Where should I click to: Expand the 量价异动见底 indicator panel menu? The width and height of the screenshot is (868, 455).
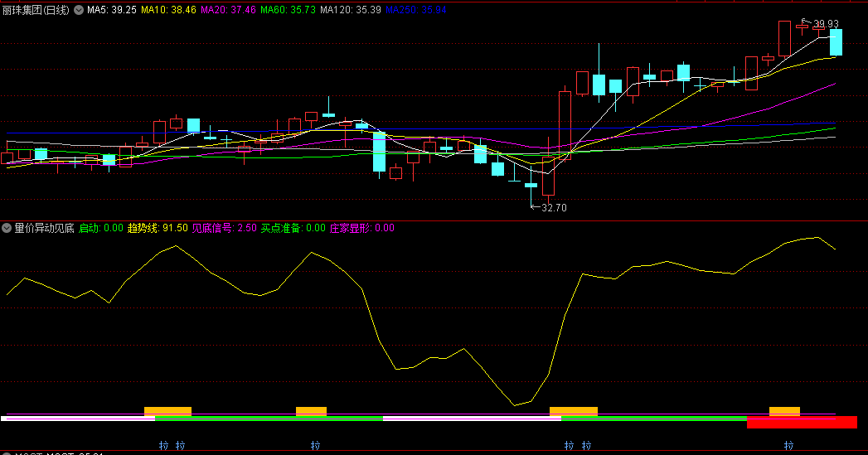click(x=7, y=228)
